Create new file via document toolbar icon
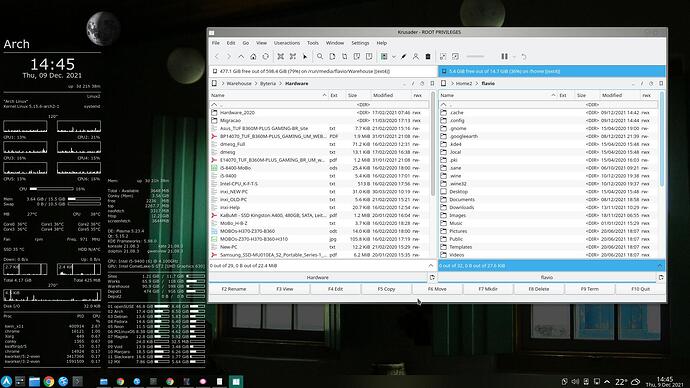 (x=332, y=57)
